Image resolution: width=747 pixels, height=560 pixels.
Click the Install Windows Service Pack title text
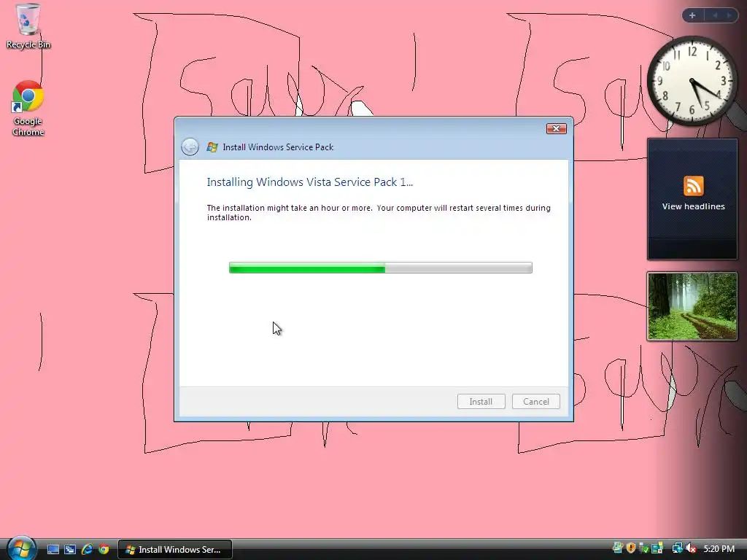[x=278, y=147]
